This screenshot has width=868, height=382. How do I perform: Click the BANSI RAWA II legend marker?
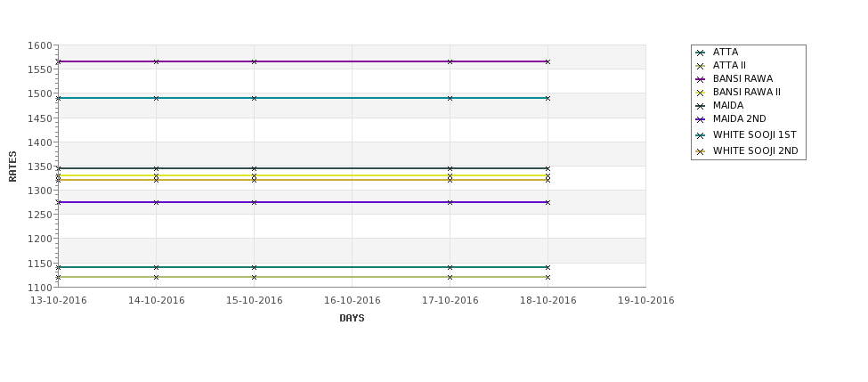tap(701, 93)
